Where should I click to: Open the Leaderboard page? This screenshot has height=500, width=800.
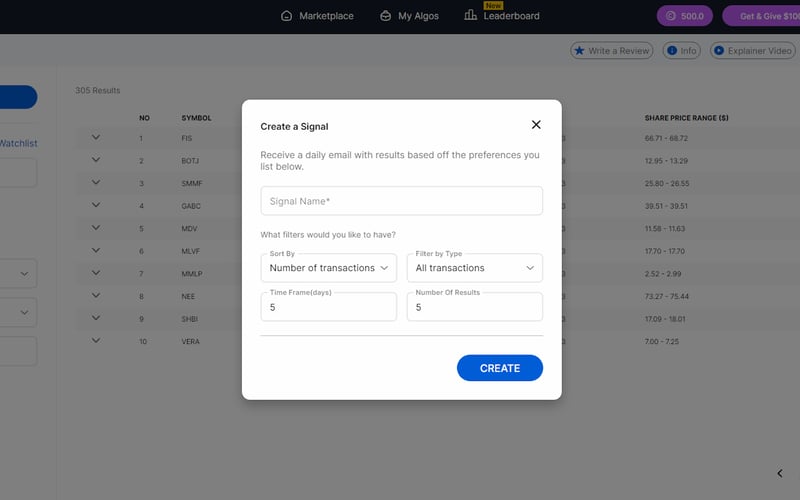pyautogui.click(x=502, y=16)
